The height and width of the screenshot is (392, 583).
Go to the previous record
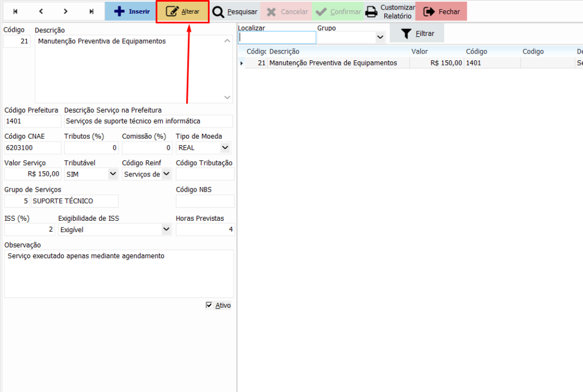click(41, 11)
